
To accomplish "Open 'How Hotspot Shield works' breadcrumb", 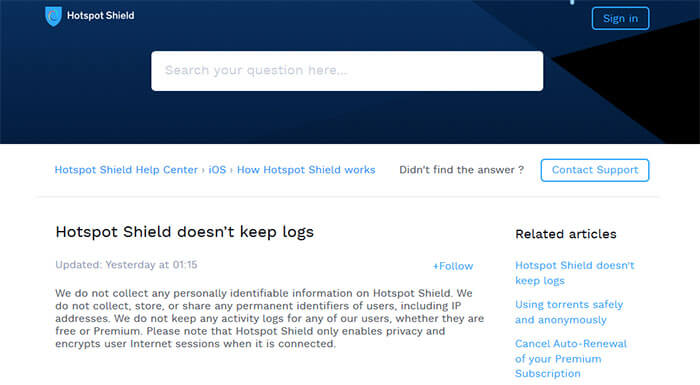I will pos(306,170).
